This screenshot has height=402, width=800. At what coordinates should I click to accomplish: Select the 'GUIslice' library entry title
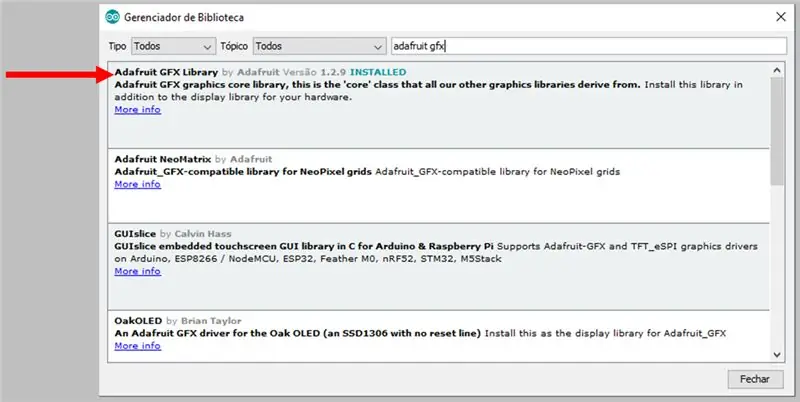pos(135,234)
